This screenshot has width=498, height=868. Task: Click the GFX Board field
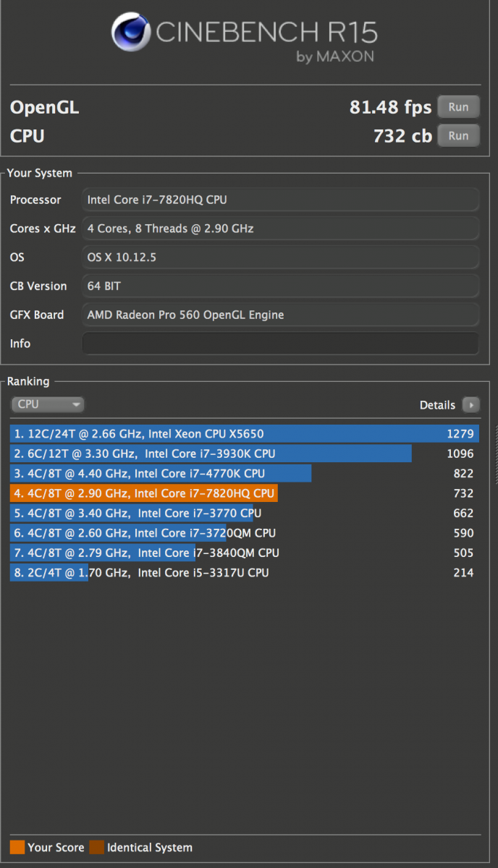[280, 315]
